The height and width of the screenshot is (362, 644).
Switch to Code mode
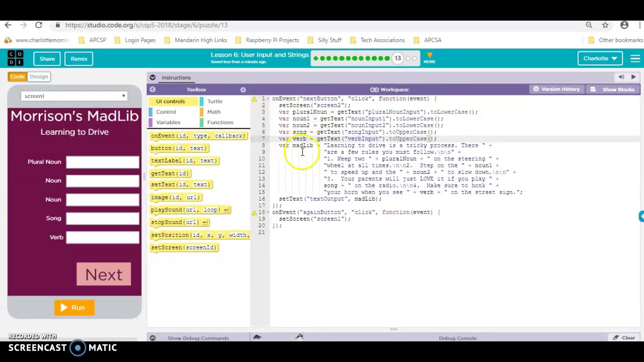tap(17, 76)
